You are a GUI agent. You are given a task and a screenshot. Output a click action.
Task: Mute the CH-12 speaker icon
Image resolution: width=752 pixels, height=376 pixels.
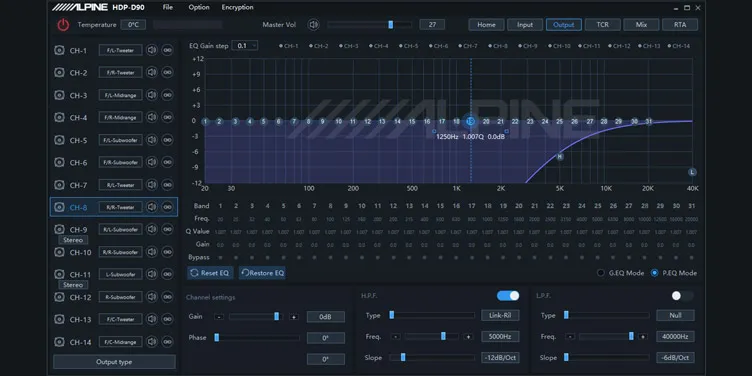click(x=152, y=296)
